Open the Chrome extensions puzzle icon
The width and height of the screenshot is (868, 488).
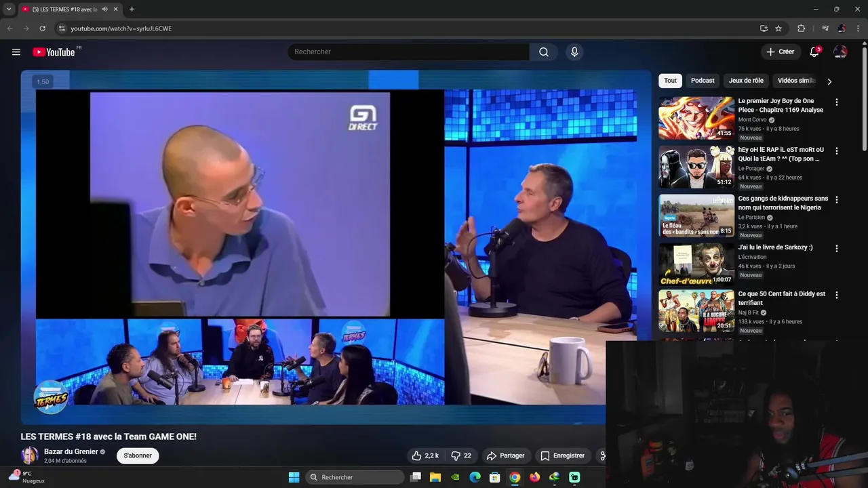coord(802,28)
